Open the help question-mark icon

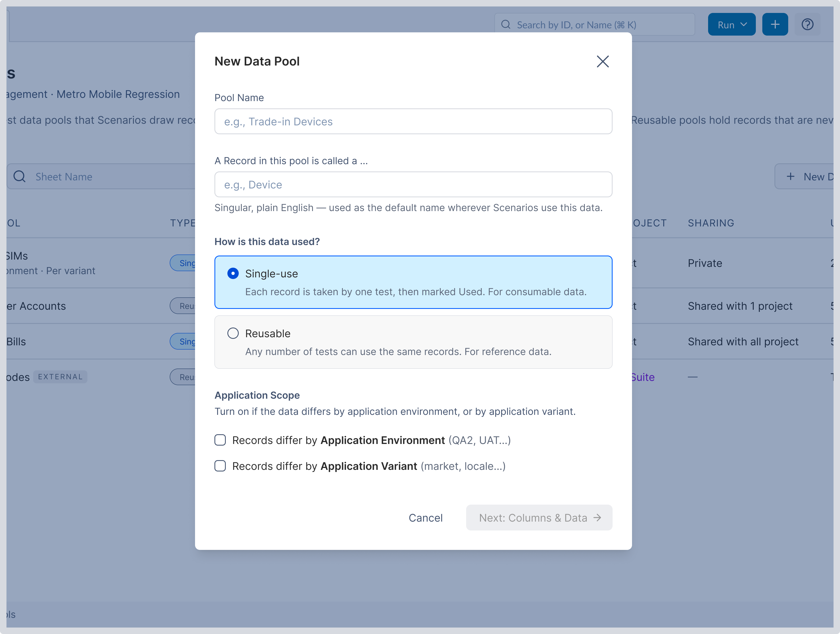pyautogui.click(x=807, y=25)
